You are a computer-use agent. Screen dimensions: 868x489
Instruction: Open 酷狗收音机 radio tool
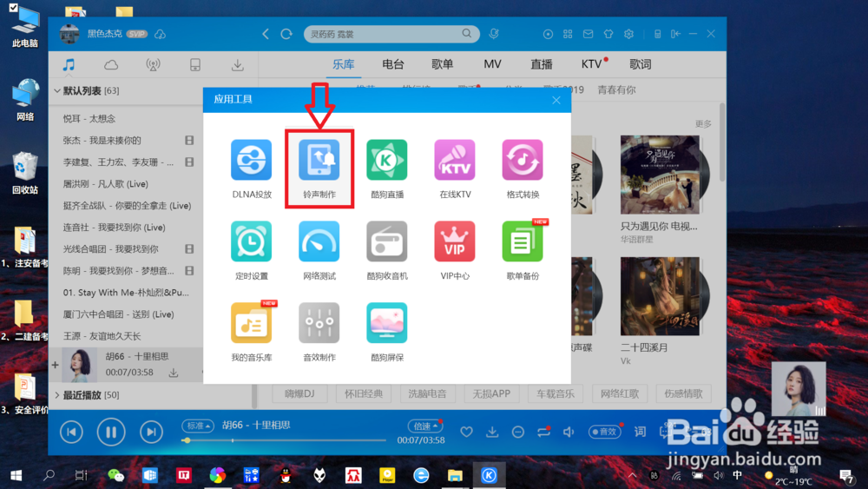[x=387, y=250]
